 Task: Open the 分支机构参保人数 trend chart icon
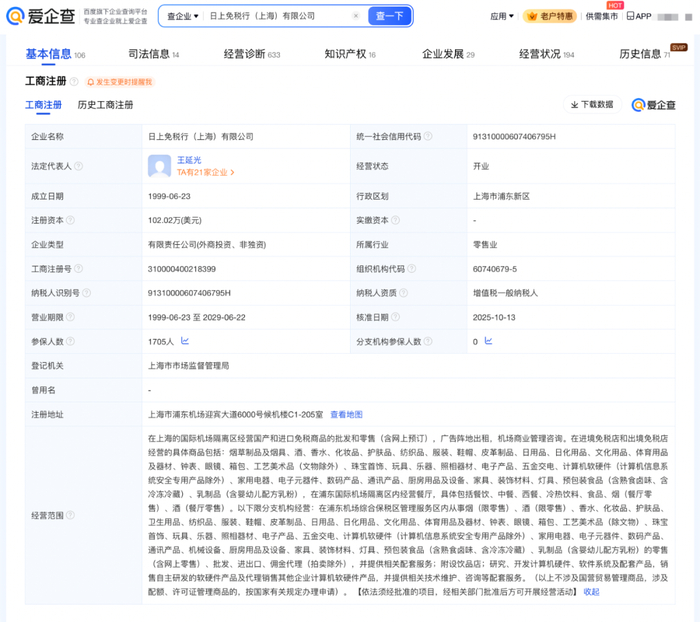[x=488, y=341]
